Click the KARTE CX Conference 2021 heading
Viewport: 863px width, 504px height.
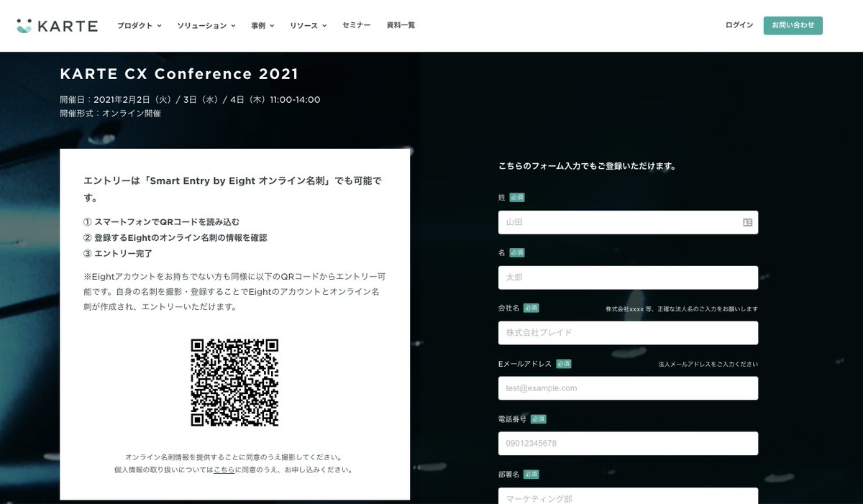(179, 74)
